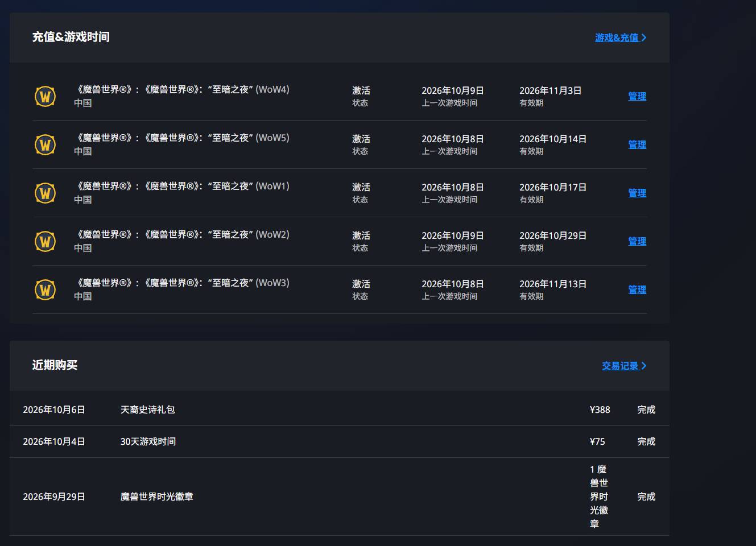Select the 2026年11月13日 expiry date
Image resolution: width=756 pixels, height=546 pixels.
click(x=553, y=284)
